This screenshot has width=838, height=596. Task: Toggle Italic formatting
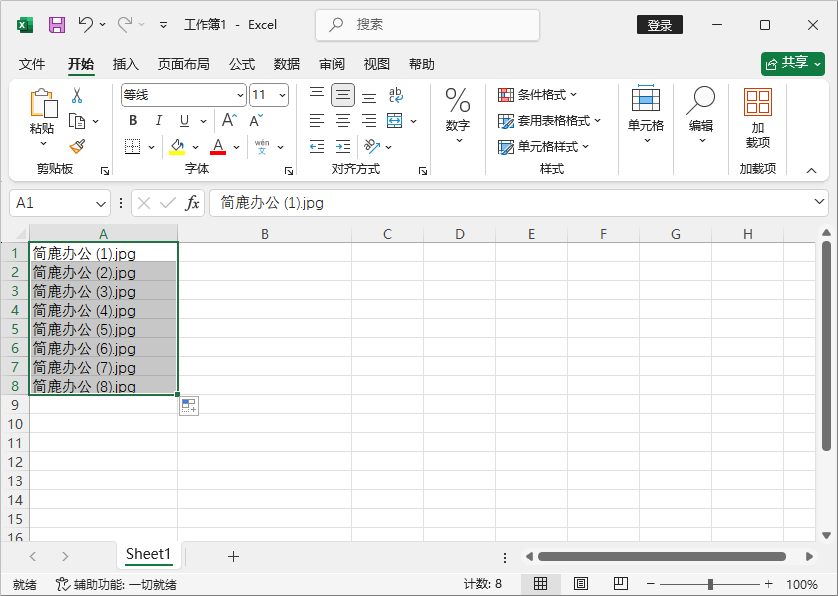pyautogui.click(x=157, y=121)
